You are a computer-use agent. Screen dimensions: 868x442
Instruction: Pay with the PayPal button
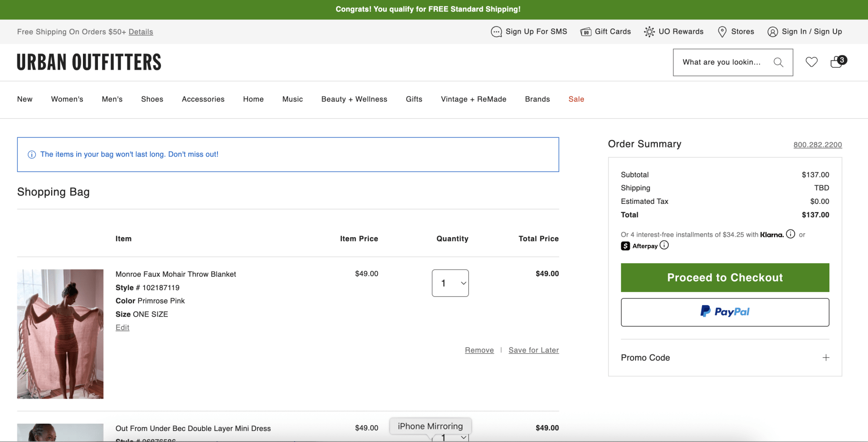click(725, 312)
